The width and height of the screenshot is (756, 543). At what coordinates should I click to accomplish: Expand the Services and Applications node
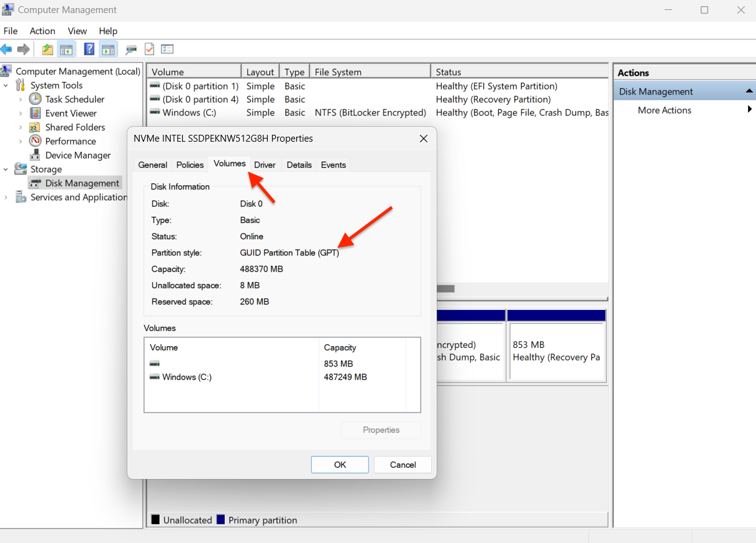[x=6, y=197]
